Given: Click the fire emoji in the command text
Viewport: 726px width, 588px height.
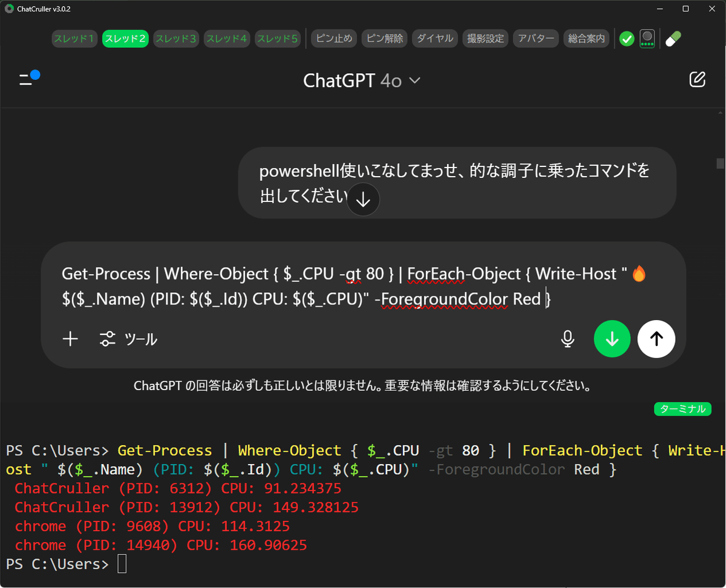Looking at the screenshot, I should click(x=639, y=273).
